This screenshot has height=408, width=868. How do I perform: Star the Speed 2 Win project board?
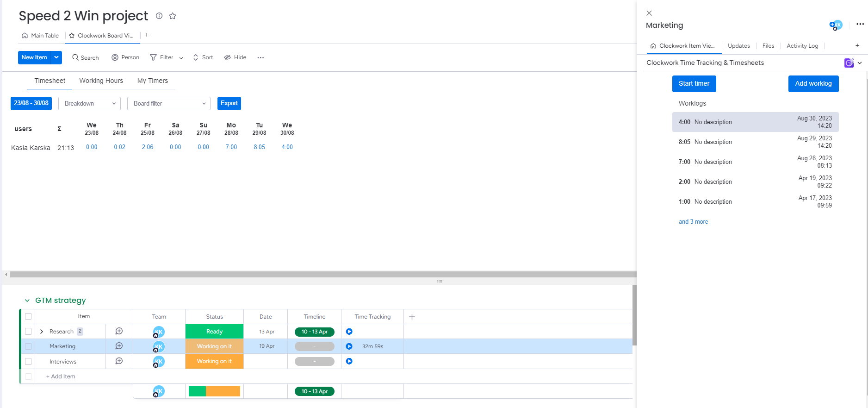(173, 16)
